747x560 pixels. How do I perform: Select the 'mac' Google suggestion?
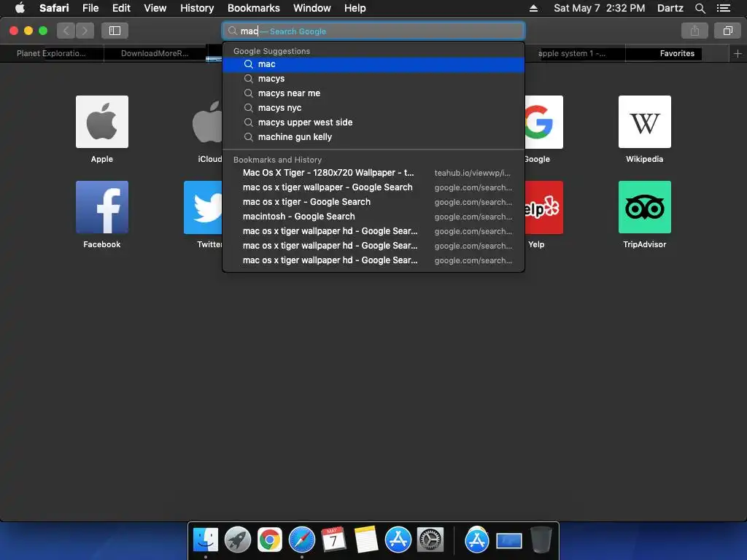click(x=373, y=64)
